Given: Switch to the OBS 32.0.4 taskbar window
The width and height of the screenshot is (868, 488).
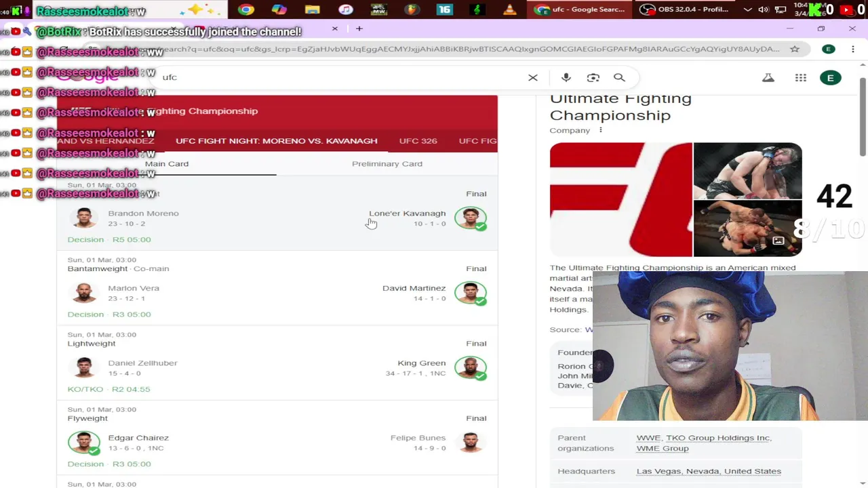Looking at the screenshot, I should 685,9.
